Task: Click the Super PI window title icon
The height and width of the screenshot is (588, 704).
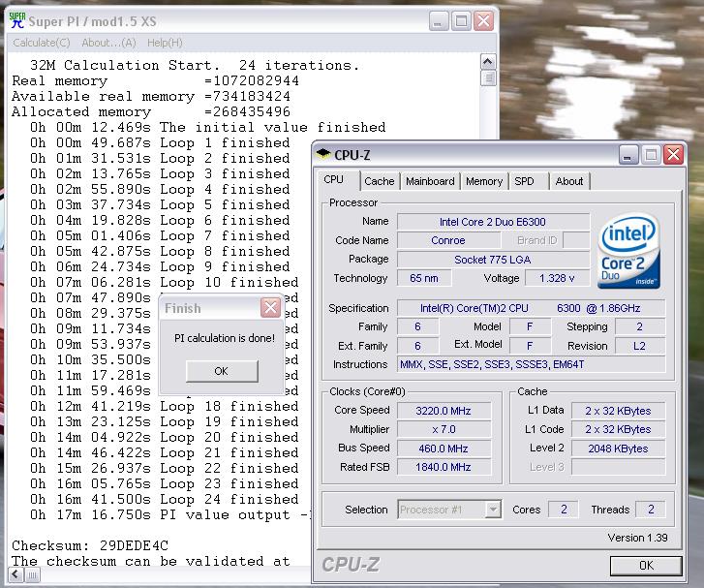Action: pos(17,20)
